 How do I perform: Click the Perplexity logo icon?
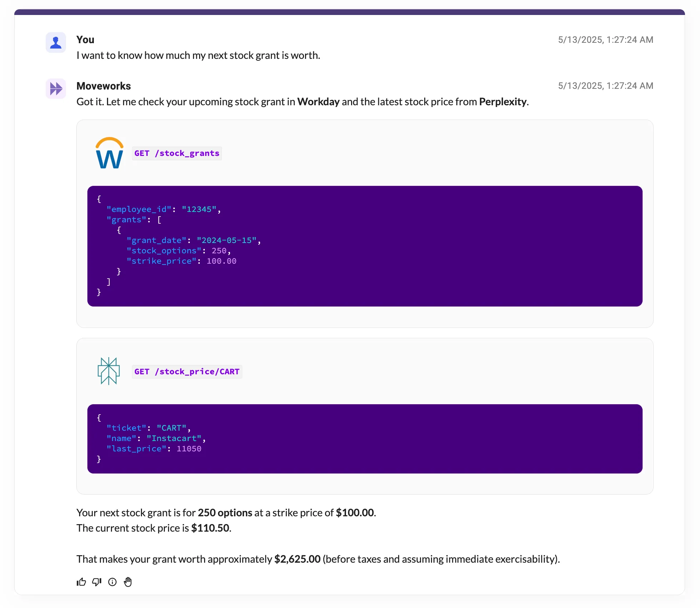coord(108,371)
